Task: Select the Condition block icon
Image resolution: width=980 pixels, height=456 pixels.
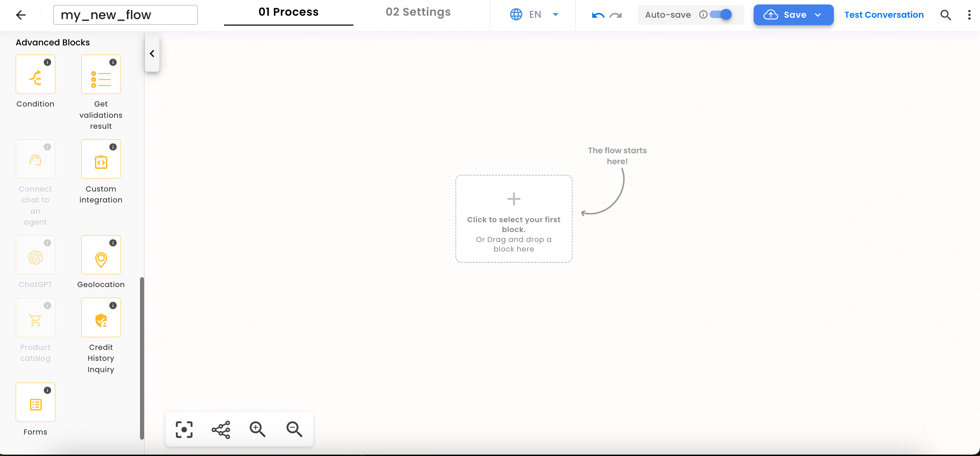Action: [x=36, y=74]
